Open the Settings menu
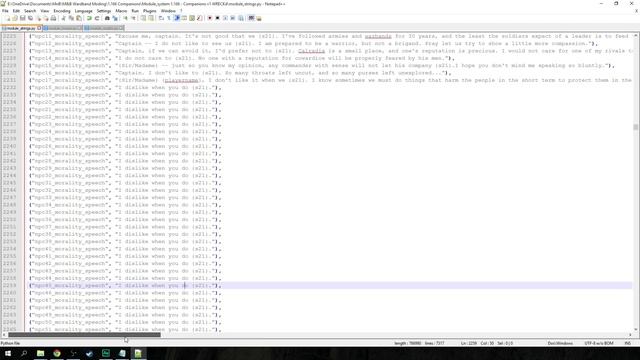Image resolution: width=640 pixels, height=360 pixels. point(104,11)
